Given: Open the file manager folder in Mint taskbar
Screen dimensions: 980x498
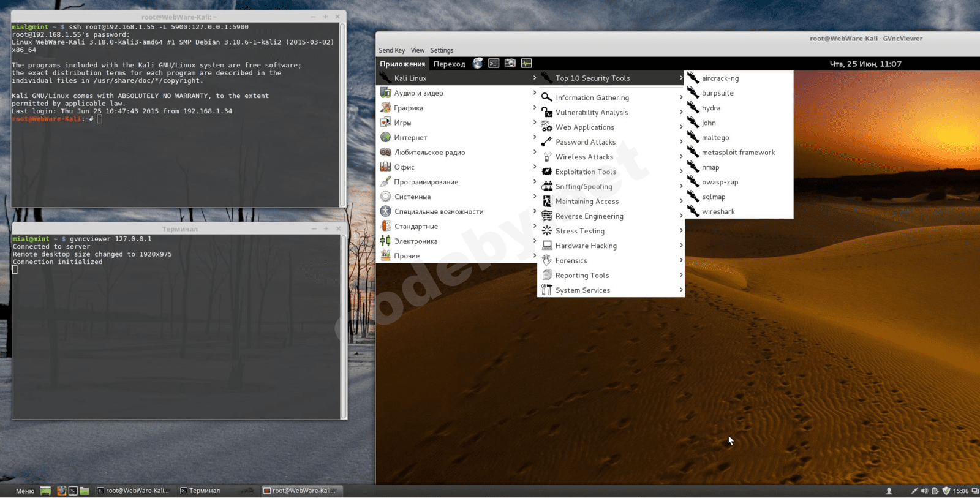Looking at the screenshot, I should coord(85,491).
